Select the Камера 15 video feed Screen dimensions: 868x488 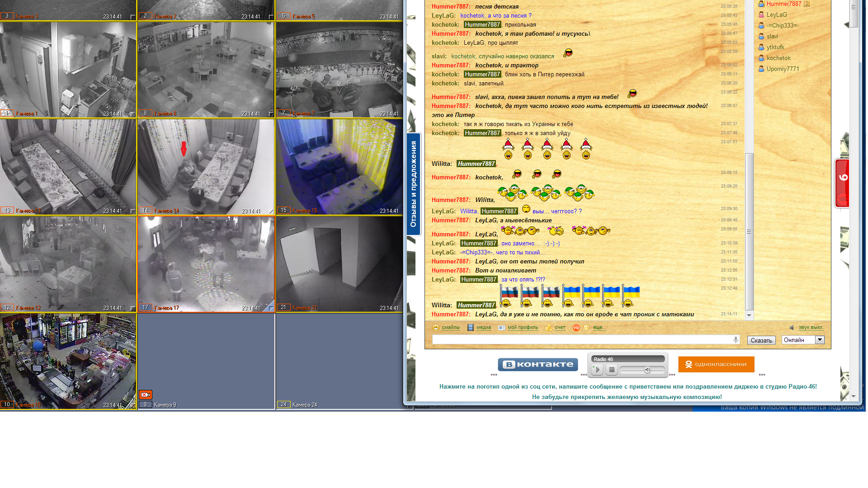coord(339,166)
